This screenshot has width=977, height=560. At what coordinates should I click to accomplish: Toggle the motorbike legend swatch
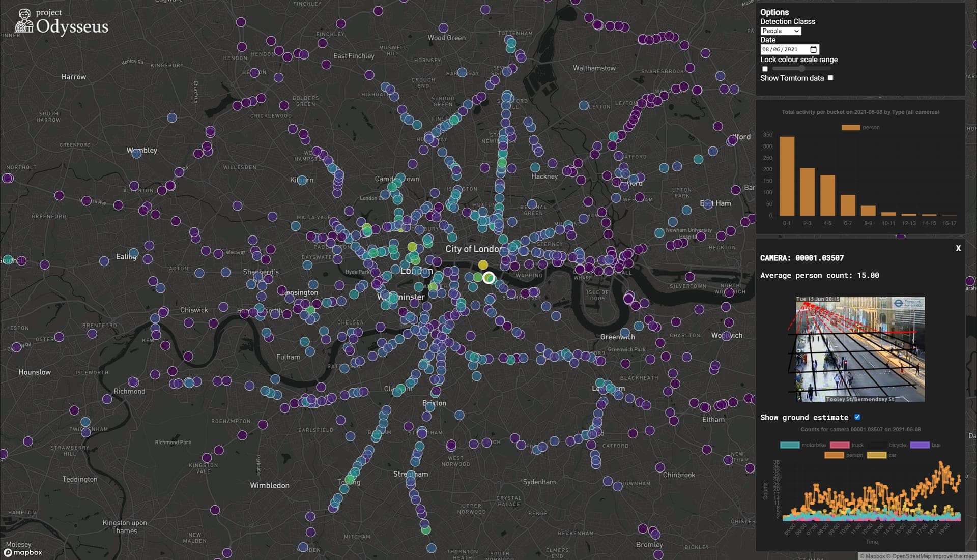(790, 445)
